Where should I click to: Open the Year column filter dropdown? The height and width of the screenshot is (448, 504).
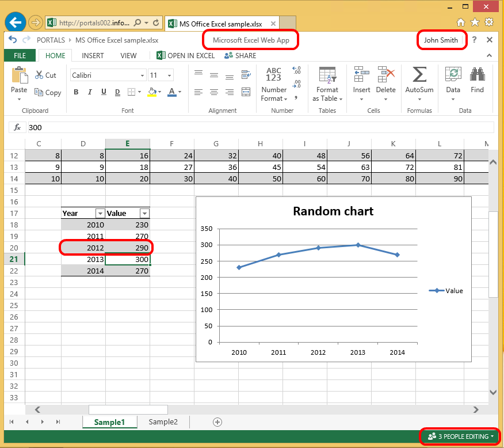[100, 213]
